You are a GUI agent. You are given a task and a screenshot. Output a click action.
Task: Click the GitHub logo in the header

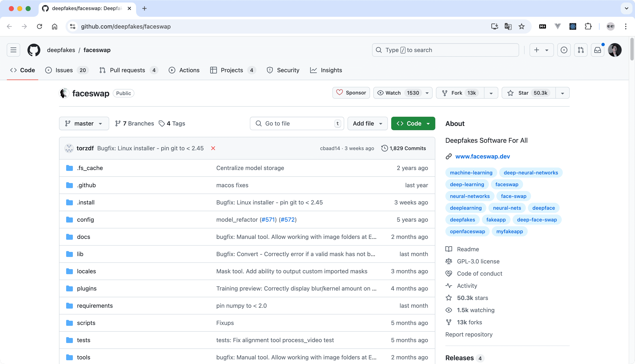pyautogui.click(x=34, y=50)
